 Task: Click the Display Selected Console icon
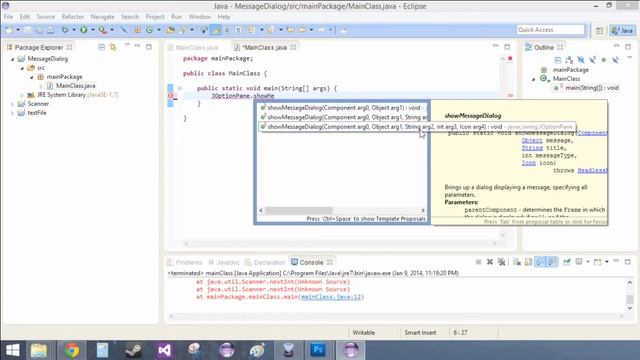click(579, 262)
